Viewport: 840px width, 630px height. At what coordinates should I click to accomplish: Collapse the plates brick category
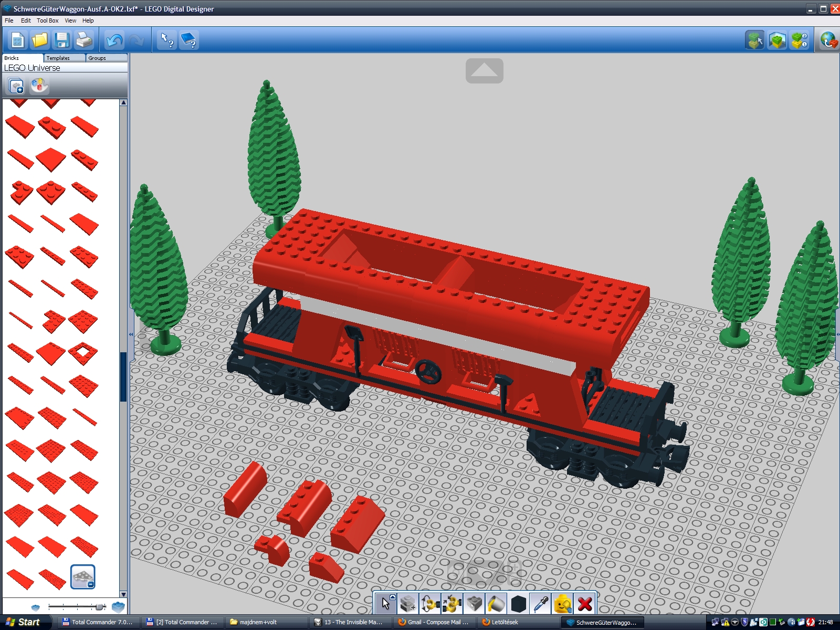(83, 577)
